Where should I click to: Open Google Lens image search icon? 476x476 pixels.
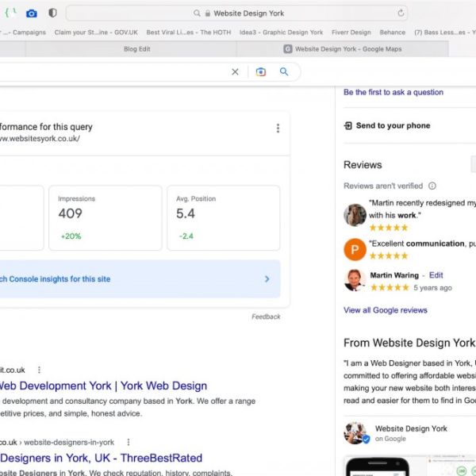tap(261, 72)
